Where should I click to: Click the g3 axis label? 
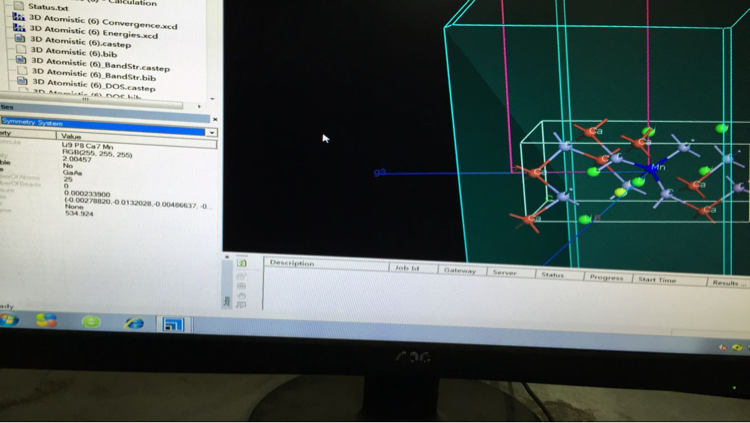click(379, 172)
